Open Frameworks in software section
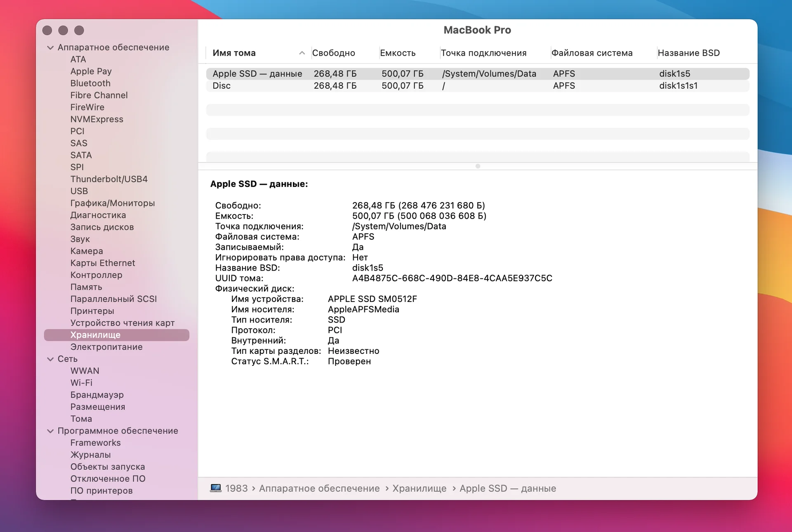792x532 pixels. (x=95, y=443)
